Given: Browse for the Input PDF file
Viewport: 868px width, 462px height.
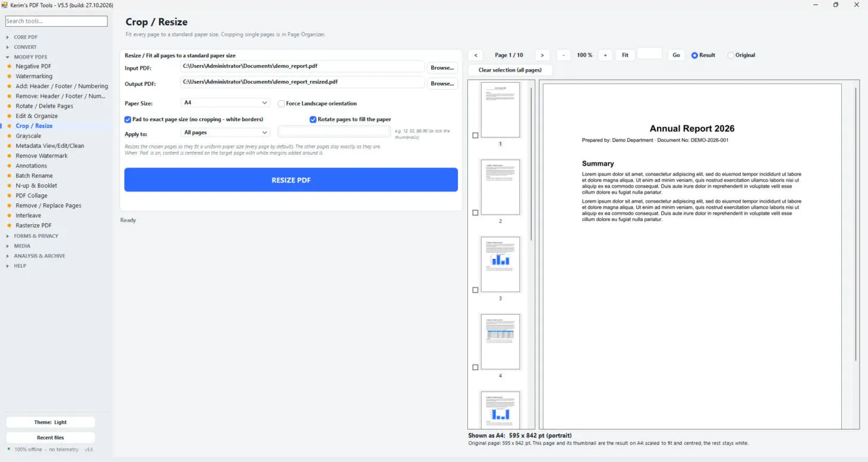Looking at the screenshot, I should coord(442,67).
